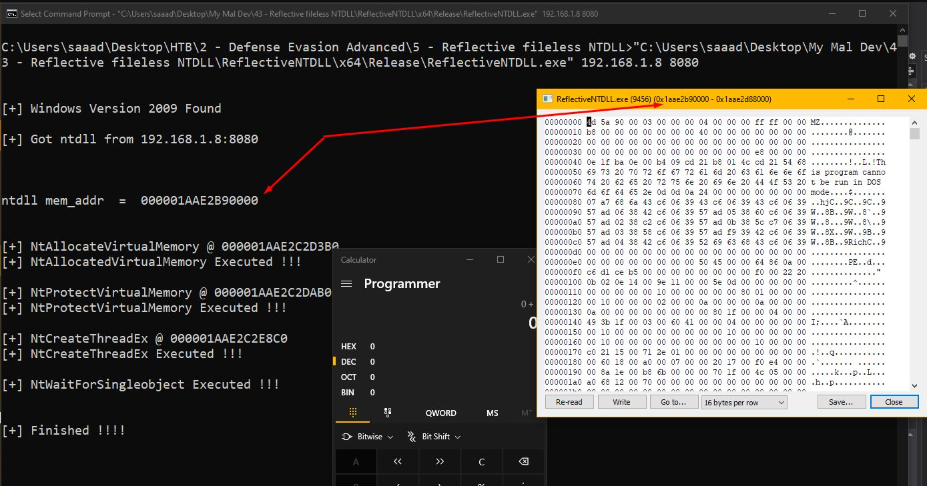Click the Go to... button
Viewport: 927px width, 486px height.
tap(673, 402)
